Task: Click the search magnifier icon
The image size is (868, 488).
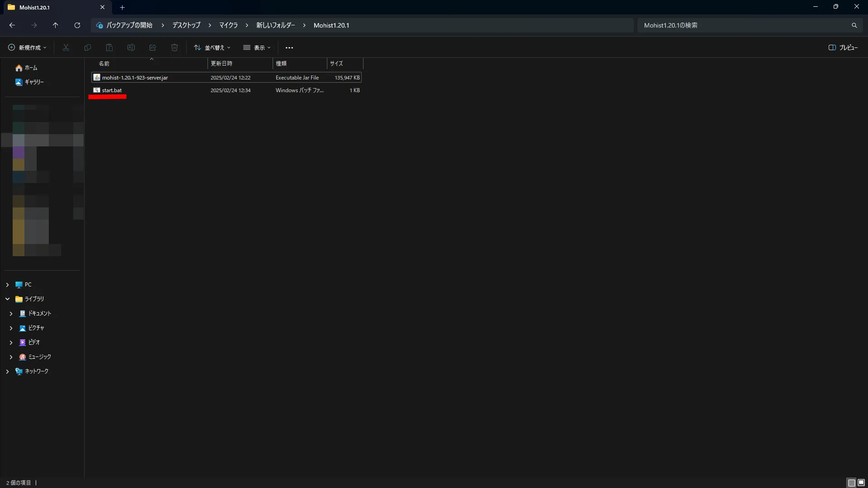Action: [854, 25]
